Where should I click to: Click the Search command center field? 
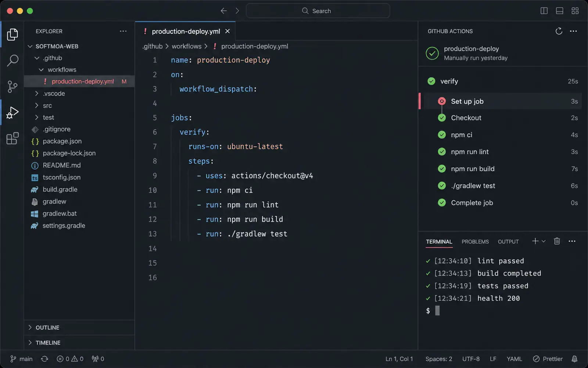click(x=318, y=11)
